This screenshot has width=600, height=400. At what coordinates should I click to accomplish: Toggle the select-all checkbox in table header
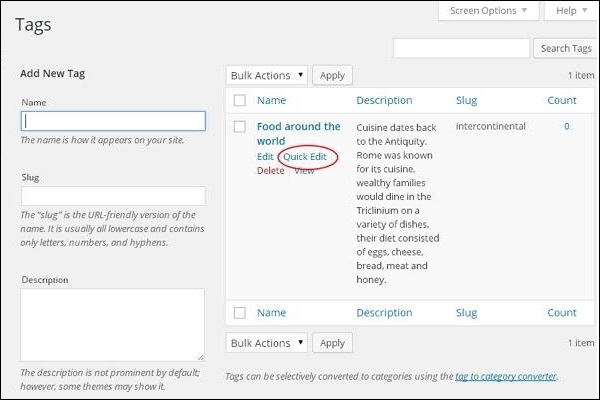point(239,100)
